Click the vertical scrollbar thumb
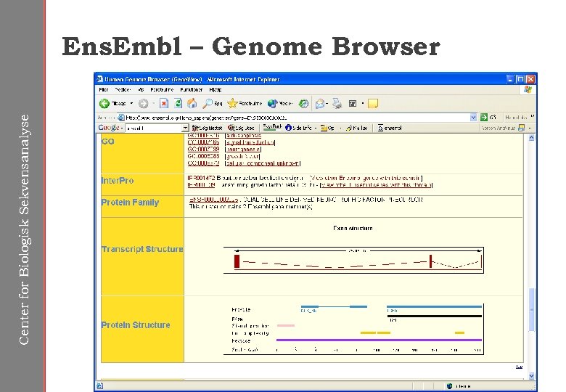This screenshot has height=392, width=566. click(531, 309)
